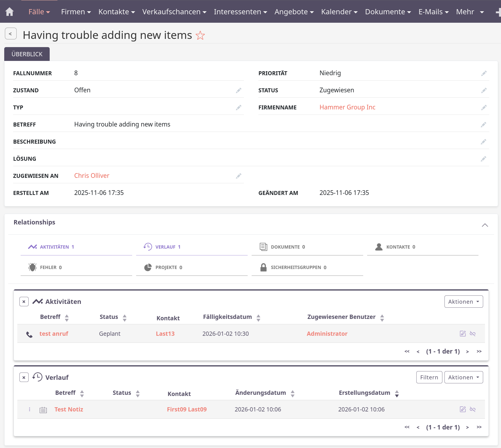Mark case as favorite with star icon
The width and height of the screenshot is (501, 448).
pyautogui.click(x=200, y=35)
